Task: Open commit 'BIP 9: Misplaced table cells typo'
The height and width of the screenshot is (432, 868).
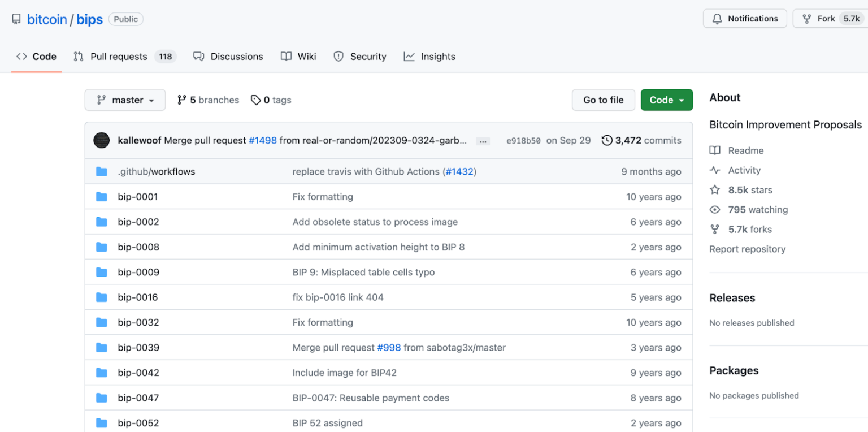Action: [363, 272]
